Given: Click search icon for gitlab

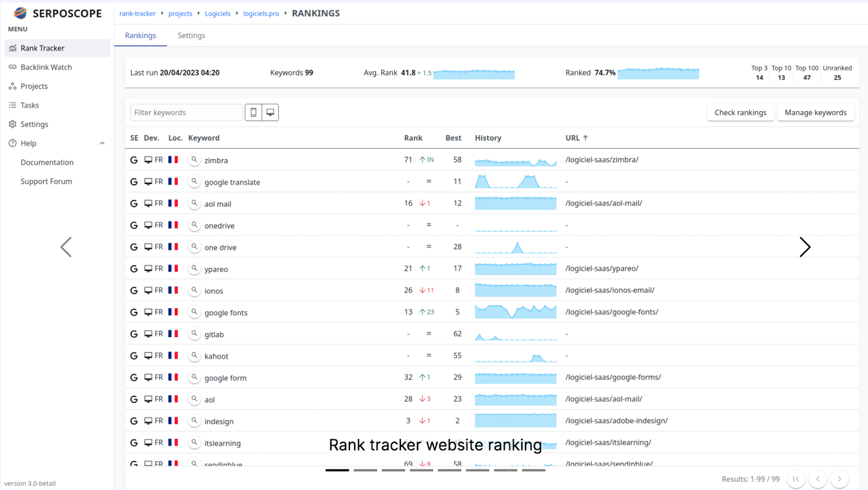Looking at the screenshot, I should 194,333.
